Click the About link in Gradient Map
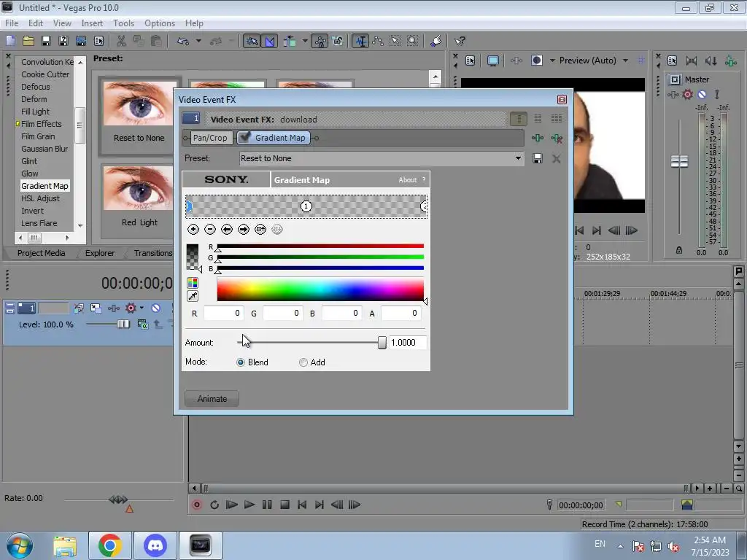Image resolution: width=747 pixels, height=560 pixels. (407, 180)
